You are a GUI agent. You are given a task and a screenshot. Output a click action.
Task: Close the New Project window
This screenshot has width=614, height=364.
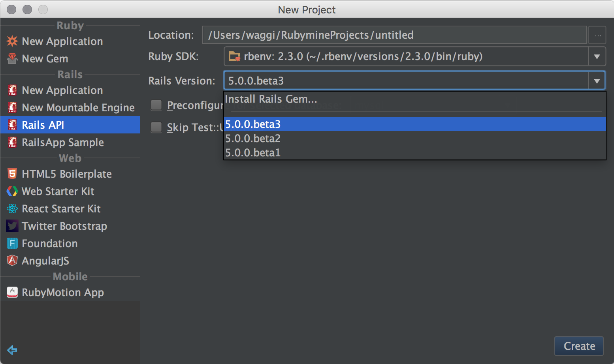tap(11, 9)
